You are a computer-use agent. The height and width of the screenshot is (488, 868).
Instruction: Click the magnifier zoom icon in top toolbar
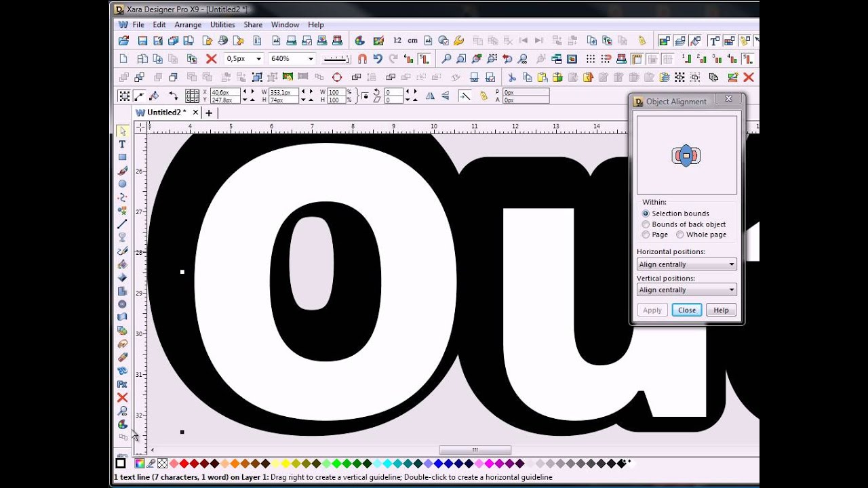point(446,59)
